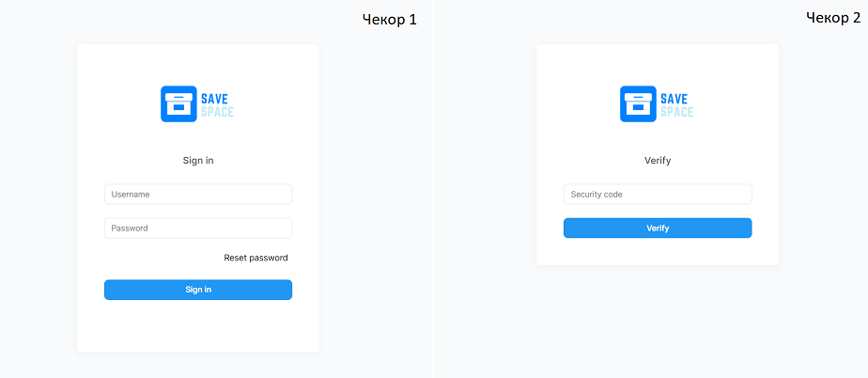This screenshot has height=378, width=868.
Task: Focus the Password input field
Action: click(x=198, y=228)
